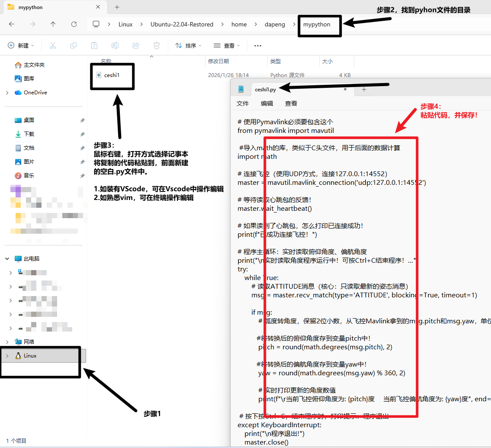Screen dimensions: 491x448
Task: Open 下载 folder in sidebar
Action: (x=29, y=134)
